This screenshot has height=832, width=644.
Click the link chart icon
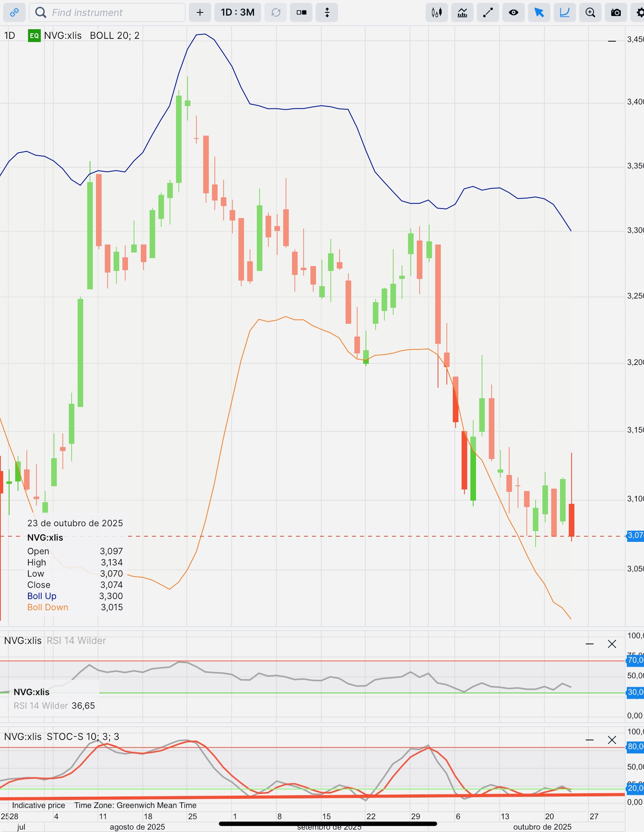[x=14, y=12]
